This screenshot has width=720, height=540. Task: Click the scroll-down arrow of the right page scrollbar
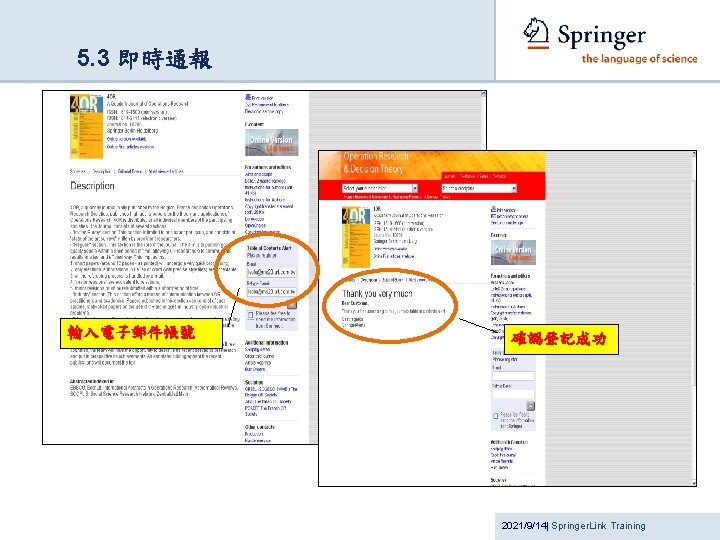click(x=694, y=483)
